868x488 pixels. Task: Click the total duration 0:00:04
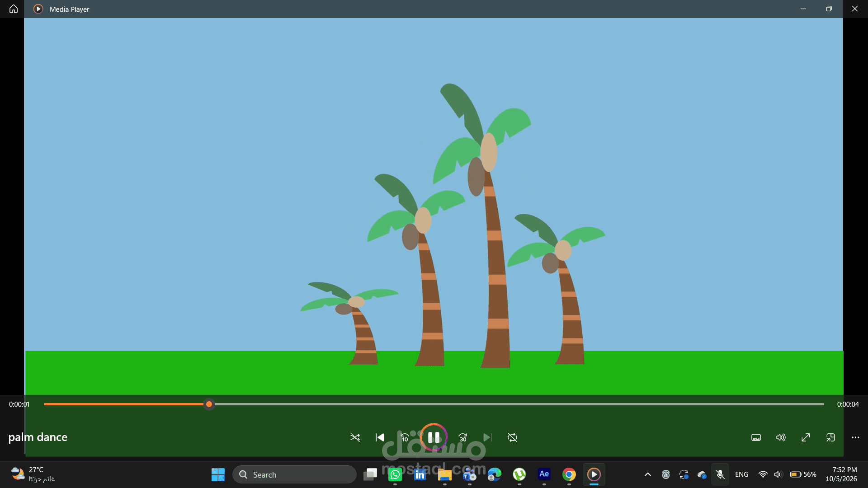[848, 404]
